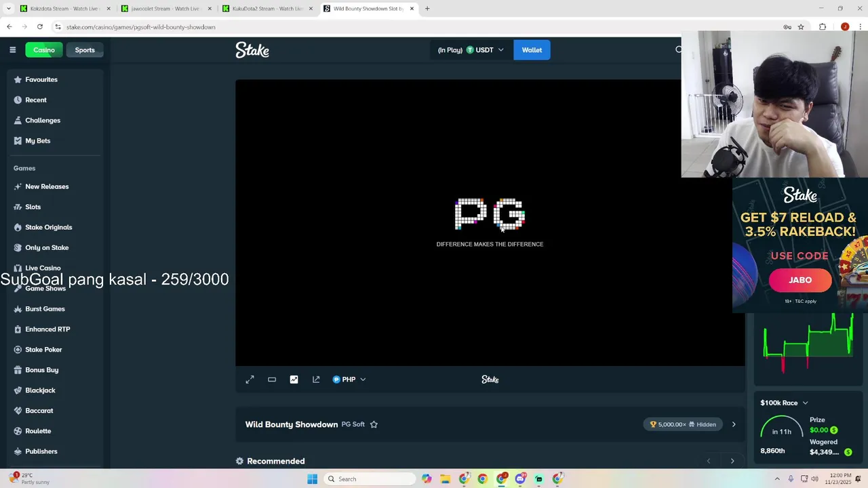The image size is (868, 488).
Task: Open File Explorer from taskbar
Action: [445, 479]
